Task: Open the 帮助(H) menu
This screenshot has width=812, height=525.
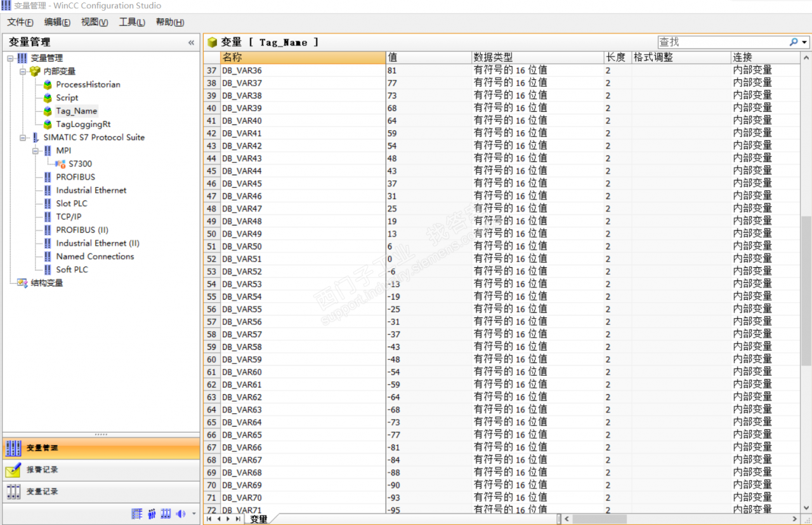Action: click(x=170, y=22)
